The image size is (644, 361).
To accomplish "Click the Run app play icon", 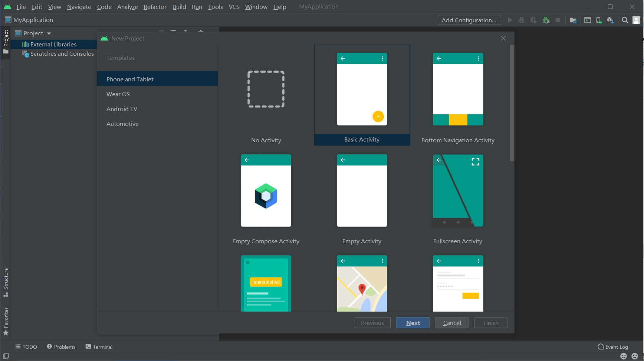I will click(510, 20).
